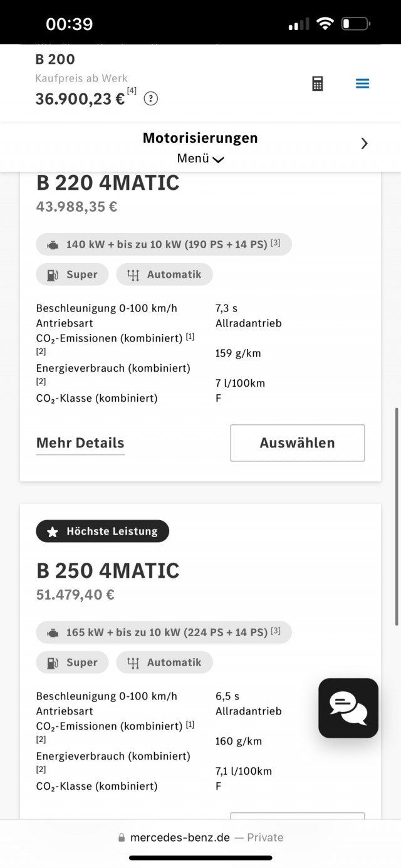This screenshot has height=868, width=401.
Task: Tap footnote [4] next to the price
Action: [x=132, y=91]
